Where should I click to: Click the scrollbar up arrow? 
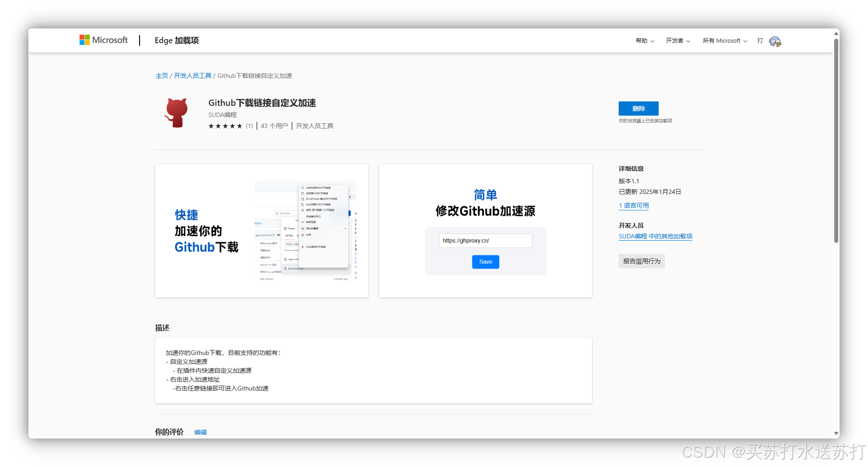click(x=836, y=33)
